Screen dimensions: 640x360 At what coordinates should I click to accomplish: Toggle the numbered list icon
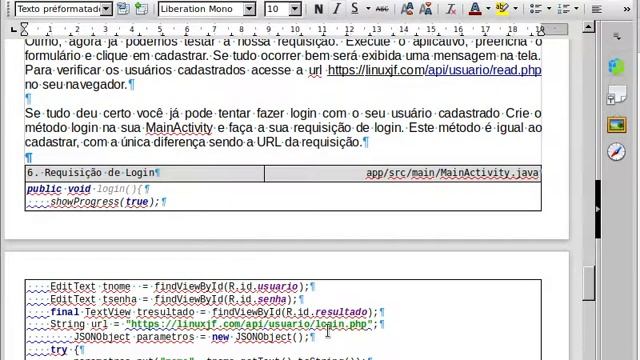(563, 9)
